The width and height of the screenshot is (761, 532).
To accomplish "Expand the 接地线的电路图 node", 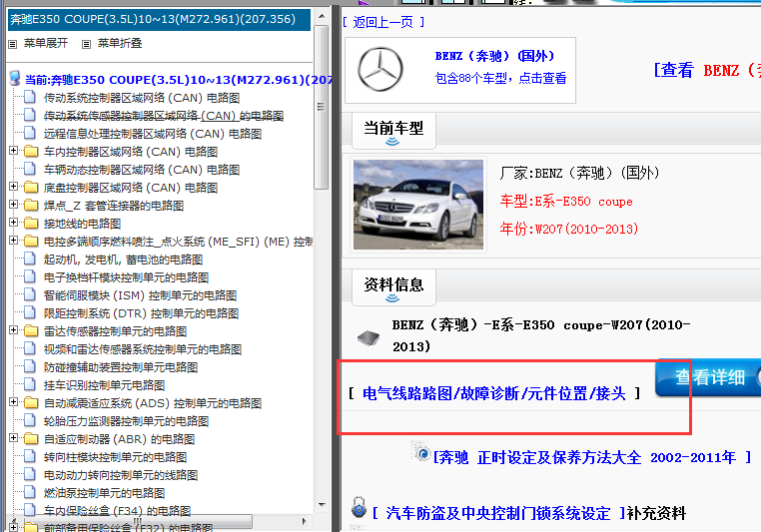I will (14, 223).
